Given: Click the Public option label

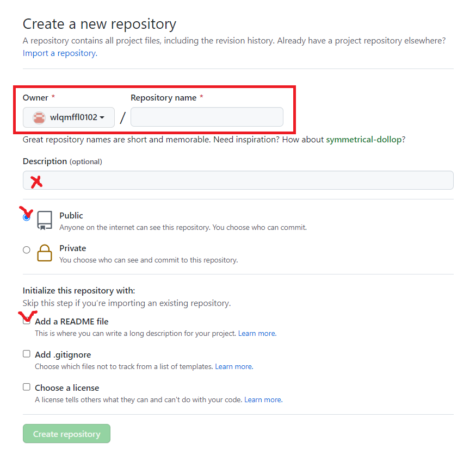Looking at the screenshot, I should tap(71, 216).
